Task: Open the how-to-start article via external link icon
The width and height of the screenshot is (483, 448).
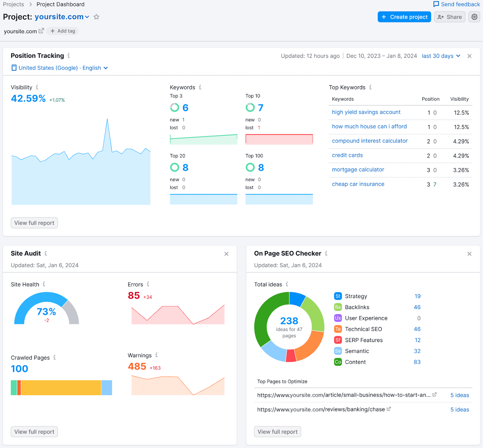Action: pyautogui.click(x=435, y=394)
